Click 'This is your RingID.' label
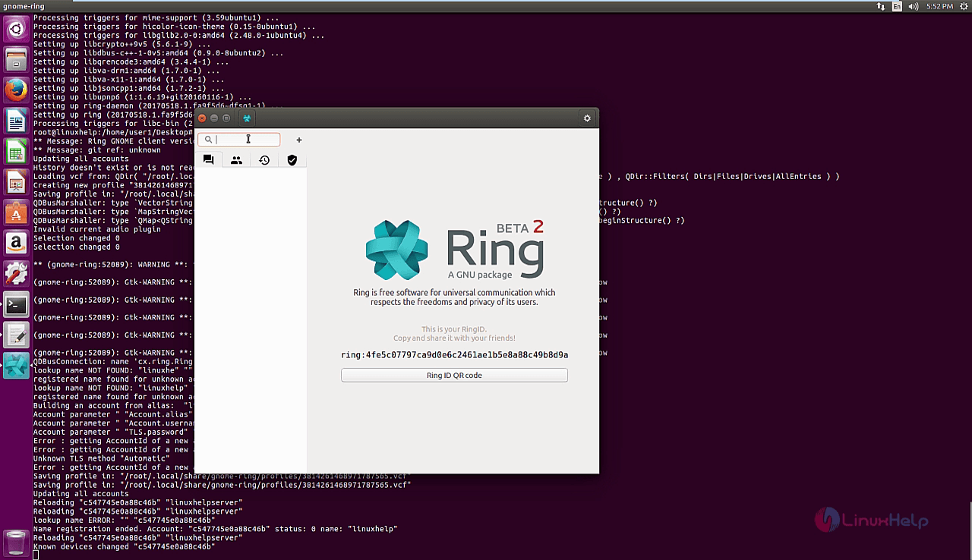Image resolution: width=972 pixels, height=560 pixels. [x=454, y=329]
